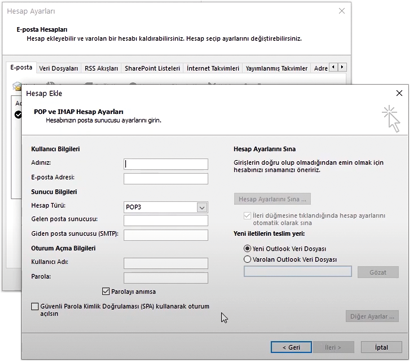Click the existing data file path field
This screenshot has height=361, width=410.
pos(298,271)
